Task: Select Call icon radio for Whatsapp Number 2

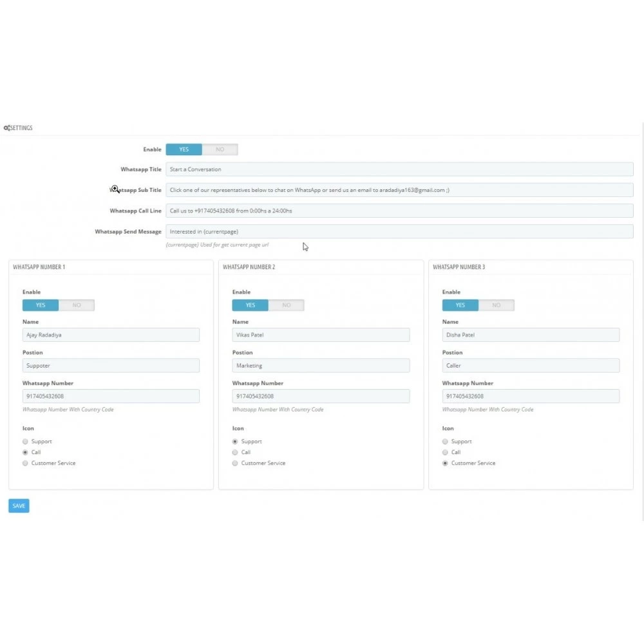Action: tap(235, 452)
